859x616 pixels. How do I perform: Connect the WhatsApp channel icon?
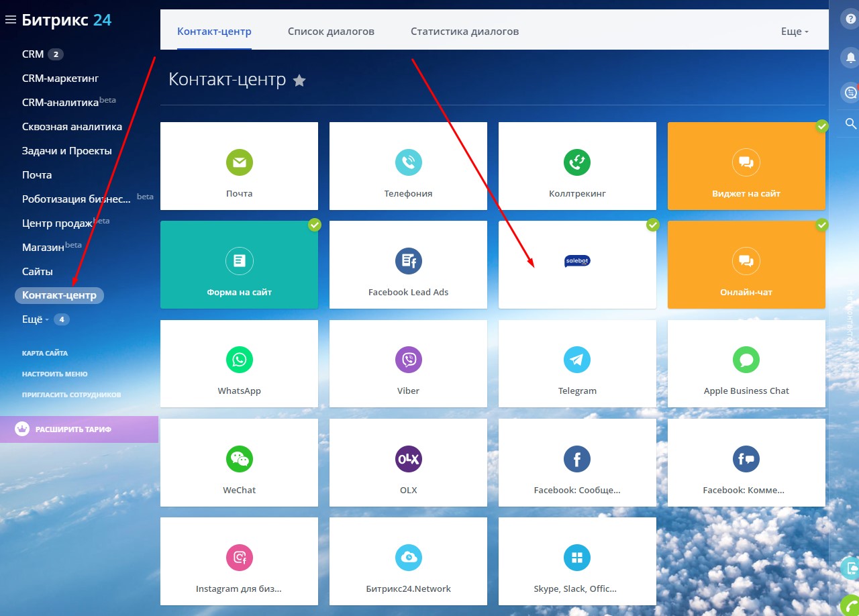pos(240,360)
